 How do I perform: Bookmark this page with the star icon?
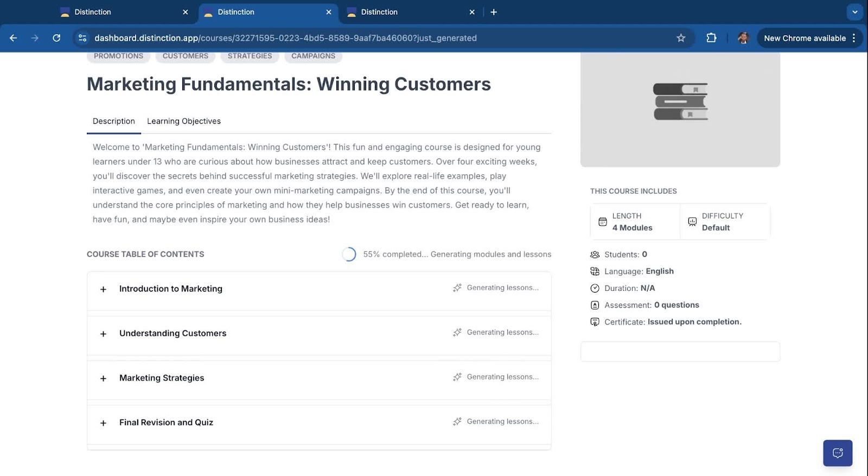click(x=681, y=38)
